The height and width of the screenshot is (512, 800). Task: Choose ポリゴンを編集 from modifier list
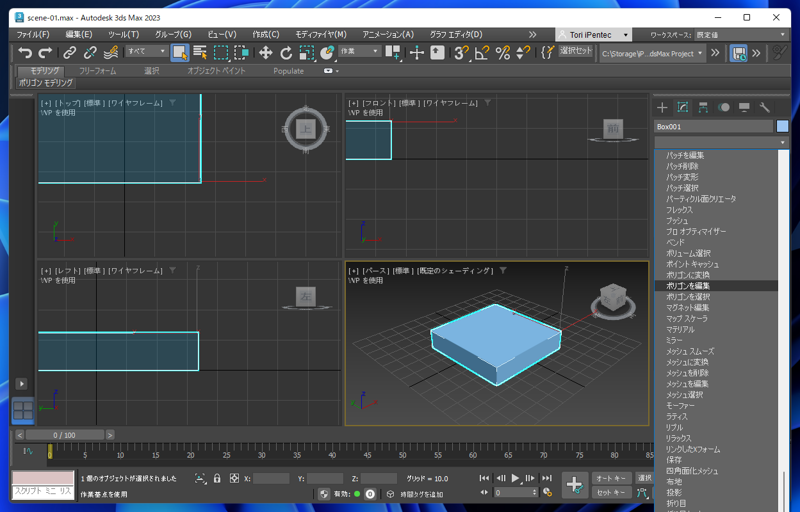[x=716, y=286]
